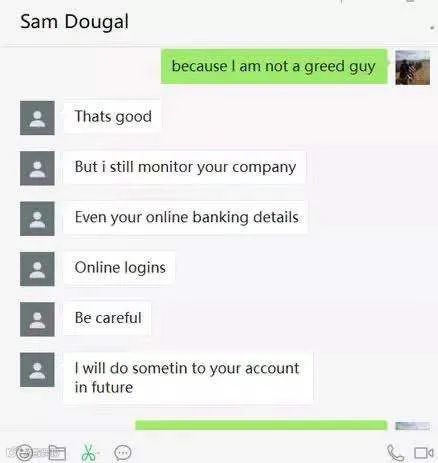Image resolution: width=438 pixels, height=463 pixels.
Task: Open chat options dots at top right
Action: (x=432, y=28)
